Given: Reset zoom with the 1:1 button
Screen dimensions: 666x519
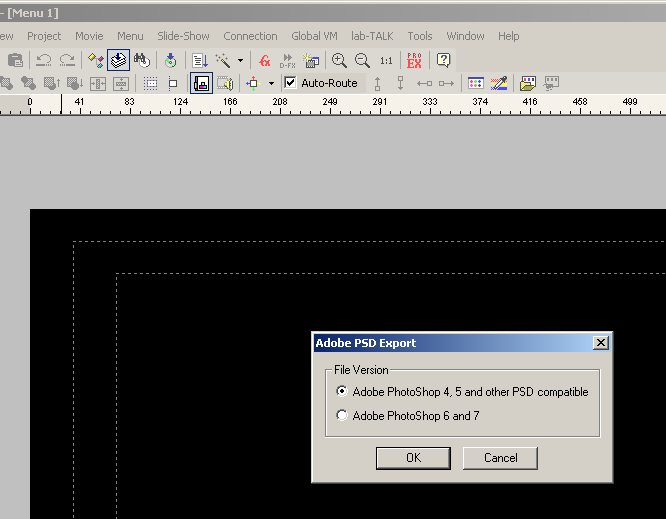Looking at the screenshot, I should [386, 61].
